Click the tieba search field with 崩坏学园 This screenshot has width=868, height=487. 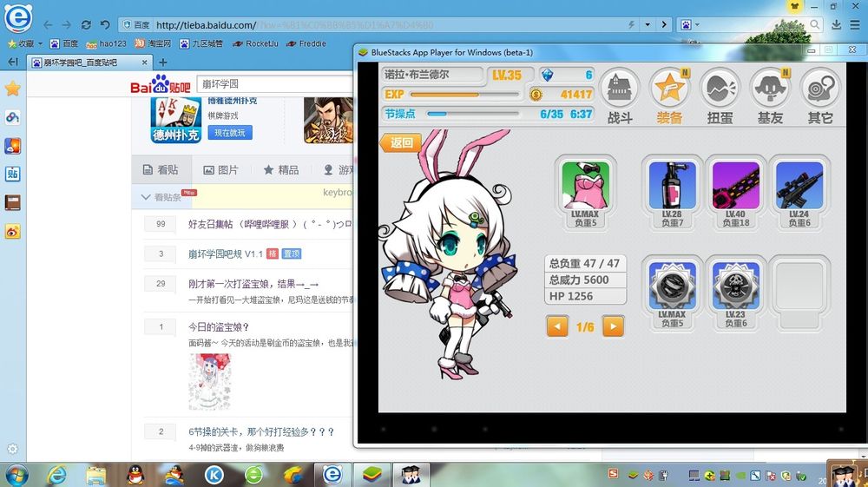(275, 84)
